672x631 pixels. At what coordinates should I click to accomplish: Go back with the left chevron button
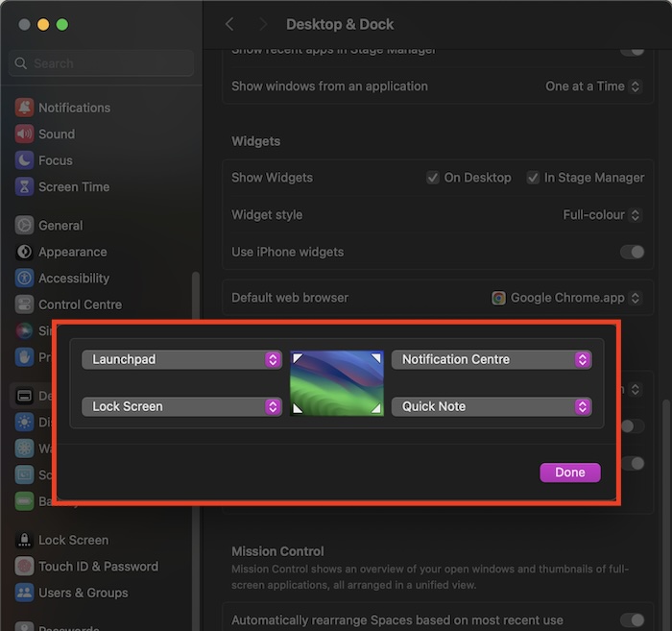[229, 24]
